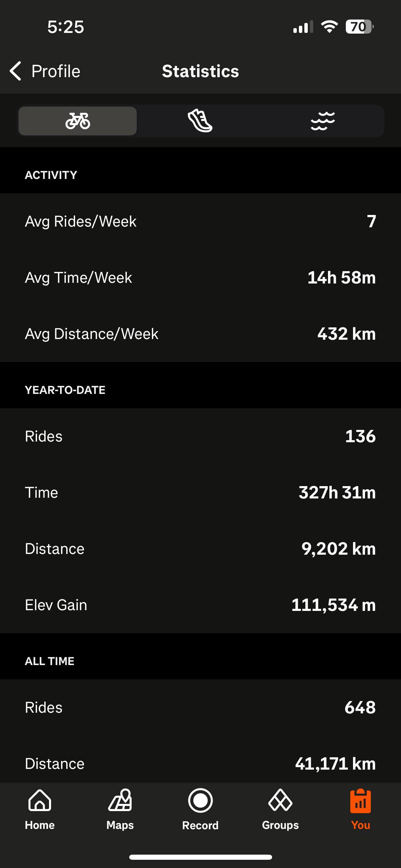Tap the back chevron arrow
This screenshot has height=868, width=401.
click(x=16, y=71)
